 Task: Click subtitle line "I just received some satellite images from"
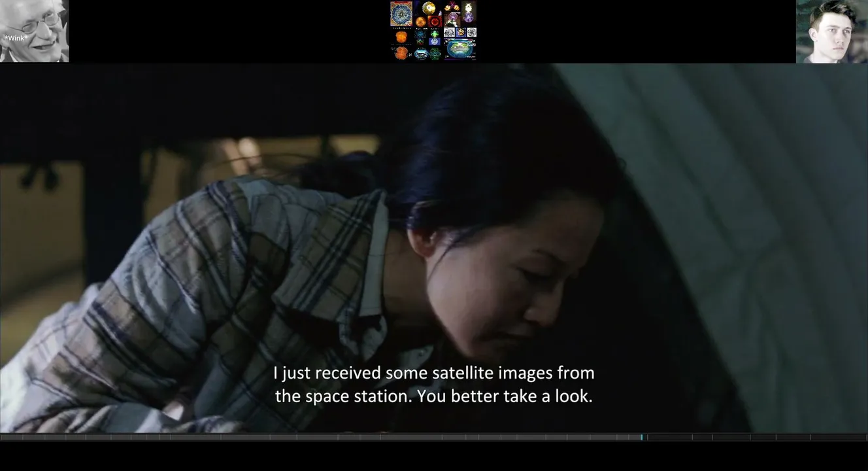pos(434,373)
